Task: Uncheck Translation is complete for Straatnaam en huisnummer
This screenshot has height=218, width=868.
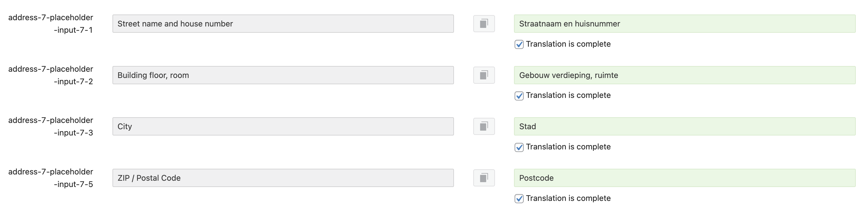Action: coord(519,44)
